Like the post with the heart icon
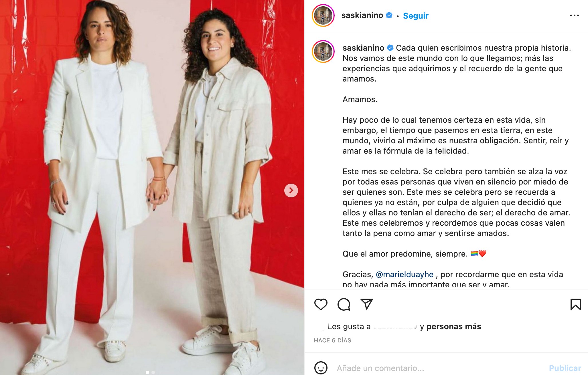This screenshot has width=588, height=375. [321, 304]
